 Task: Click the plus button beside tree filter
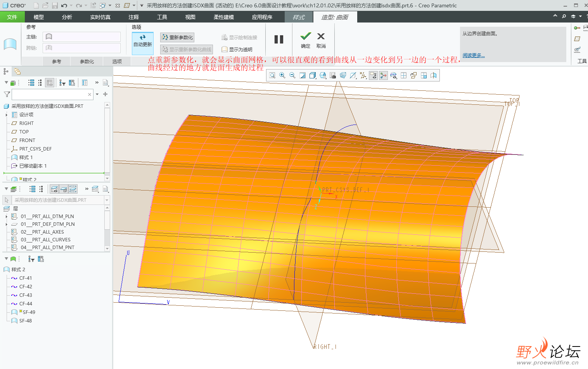(x=105, y=94)
